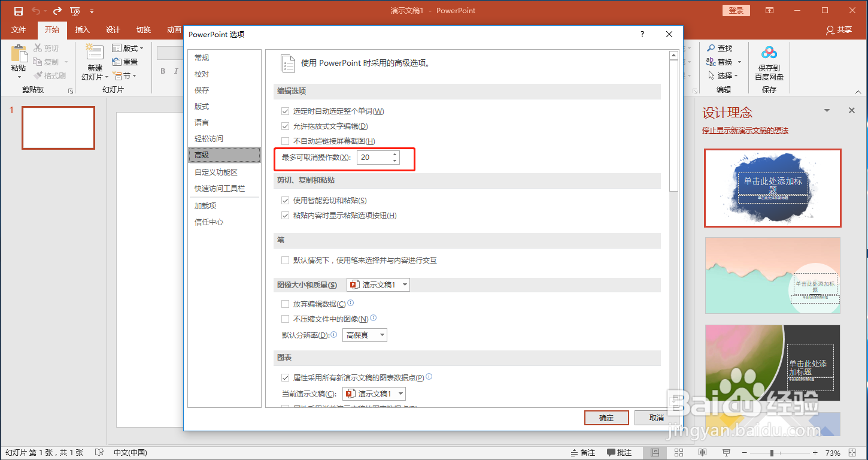Image resolution: width=868 pixels, height=460 pixels.
Task: Click the Paste (粘贴) clipboard icon
Action: tap(19, 54)
